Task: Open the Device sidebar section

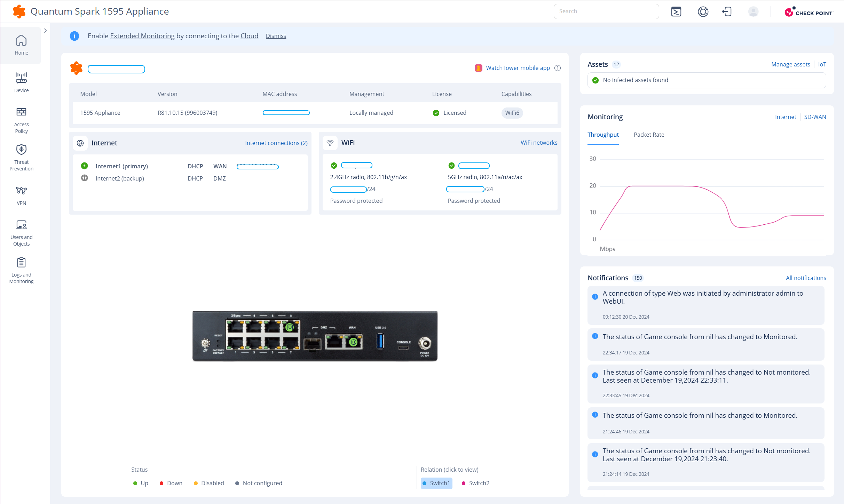Action: point(21,82)
